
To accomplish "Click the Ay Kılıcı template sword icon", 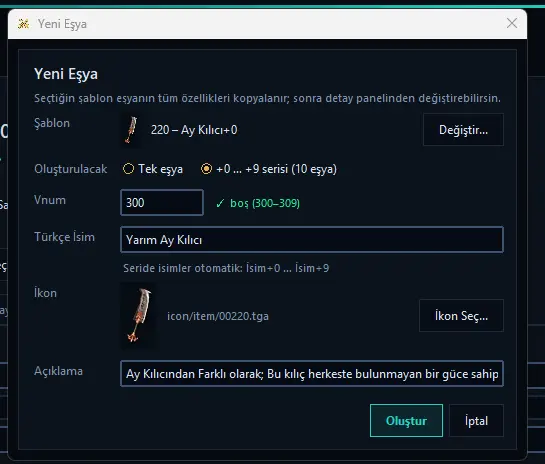I will tap(131, 130).
